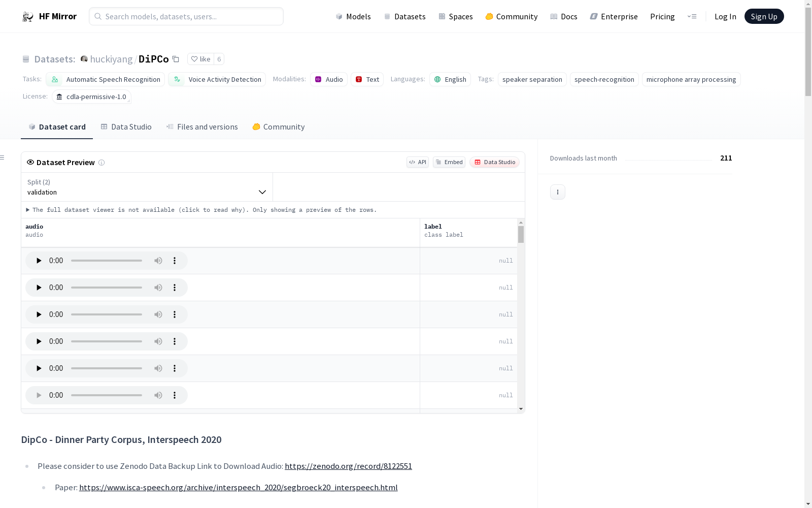Click the HF Mirror logo icon
This screenshot has height=508, width=812.
pos(28,17)
